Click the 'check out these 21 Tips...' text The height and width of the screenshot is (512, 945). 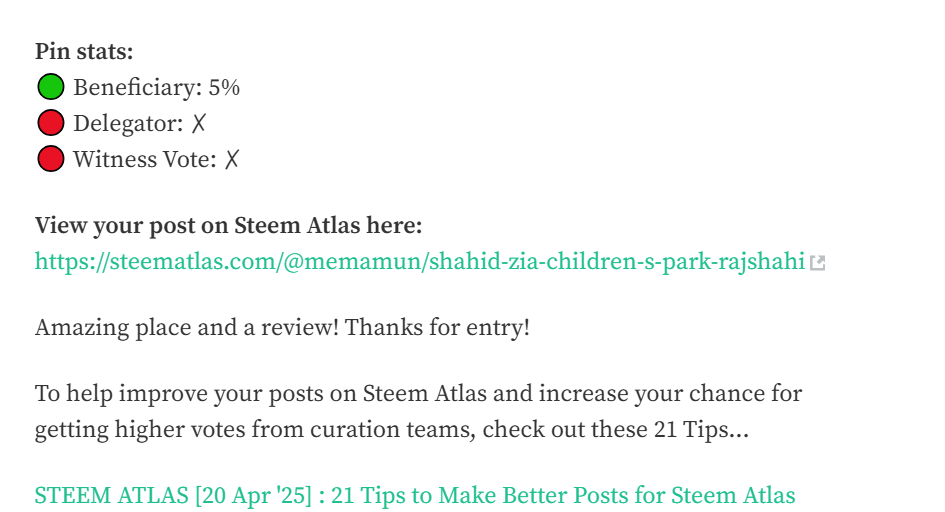coord(615,429)
